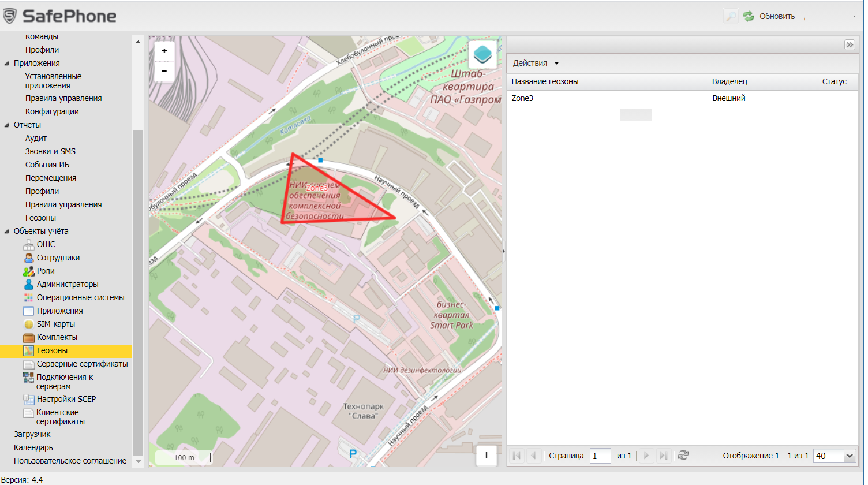Sort by Статус column header
This screenshot has height=485, width=868.
[x=833, y=81]
